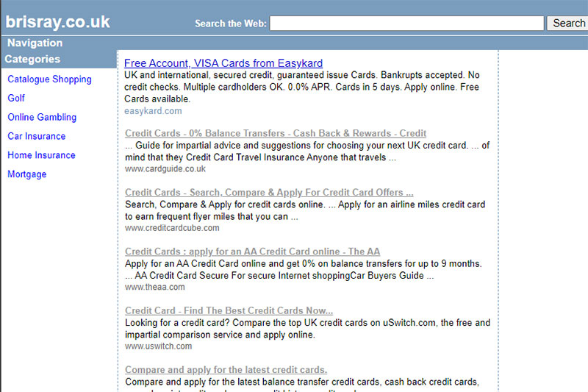Open Free Account, VISA Cards from Easykard
This screenshot has width=588, height=392.
click(x=223, y=63)
